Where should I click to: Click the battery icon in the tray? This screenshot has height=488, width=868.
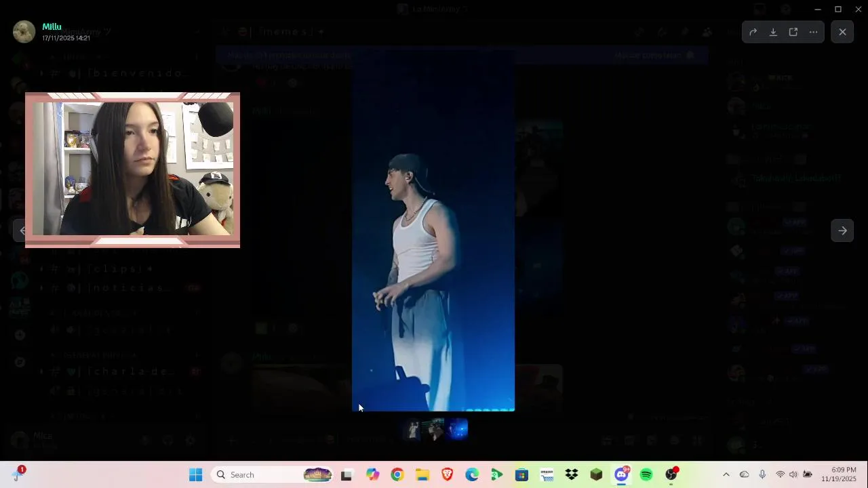point(808,474)
